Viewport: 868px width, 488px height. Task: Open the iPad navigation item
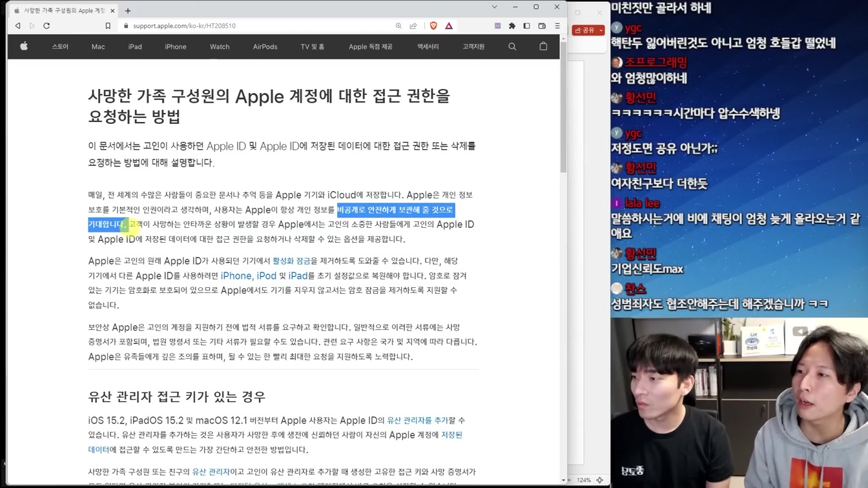[135, 46]
